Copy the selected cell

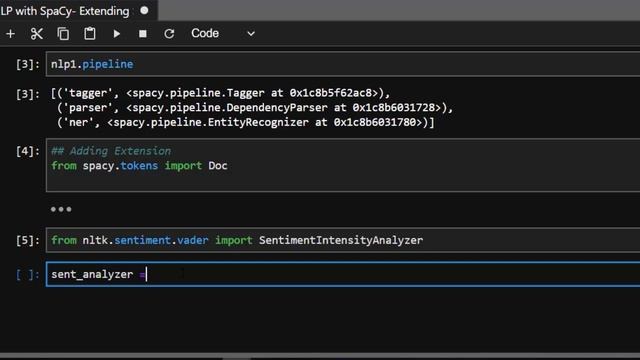click(63, 34)
